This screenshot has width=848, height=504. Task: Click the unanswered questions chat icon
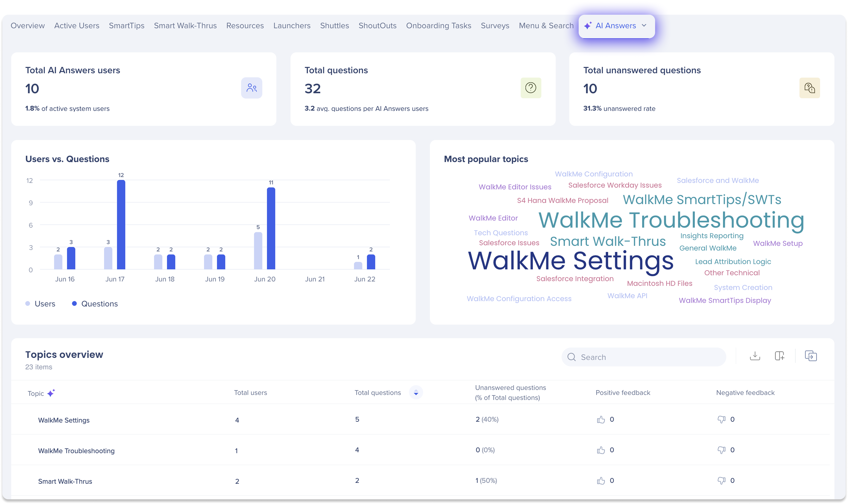click(809, 88)
